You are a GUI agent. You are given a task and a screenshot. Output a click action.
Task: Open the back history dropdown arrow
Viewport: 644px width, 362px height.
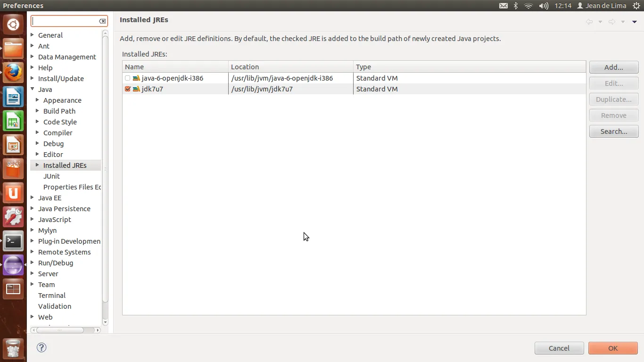click(600, 22)
